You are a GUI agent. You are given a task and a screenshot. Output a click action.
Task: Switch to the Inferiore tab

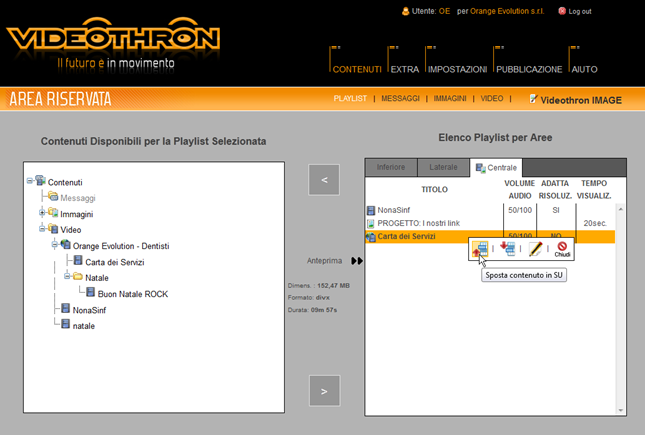[x=390, y=168]
